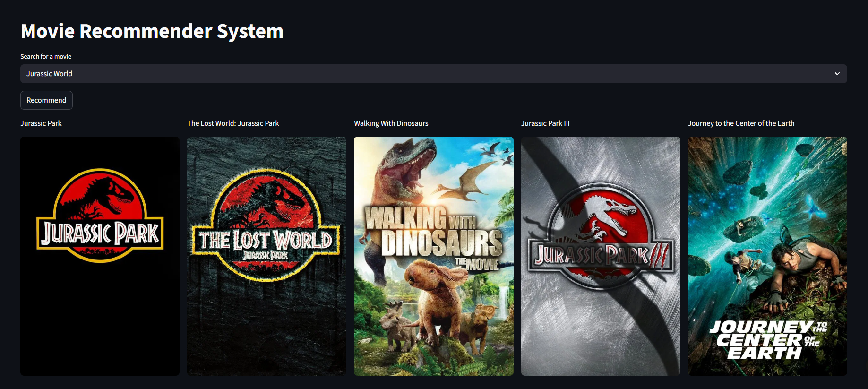
Task: Open the movie search dropdown showing Jurassic World
Action: pyautogui.click(x=433, y=74)
